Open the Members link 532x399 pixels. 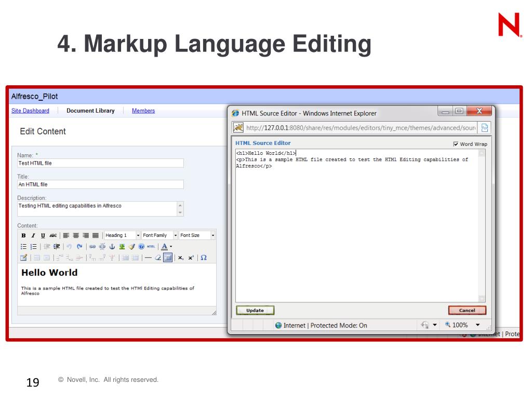tap(143, 111)
